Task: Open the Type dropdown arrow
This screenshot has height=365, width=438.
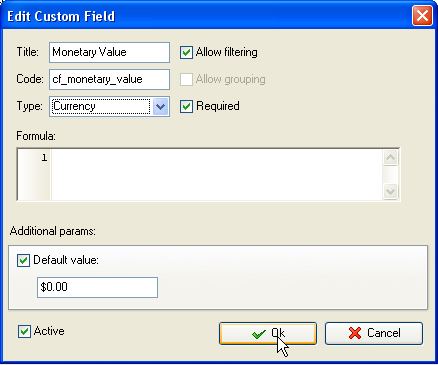Action: pos(161,107)
